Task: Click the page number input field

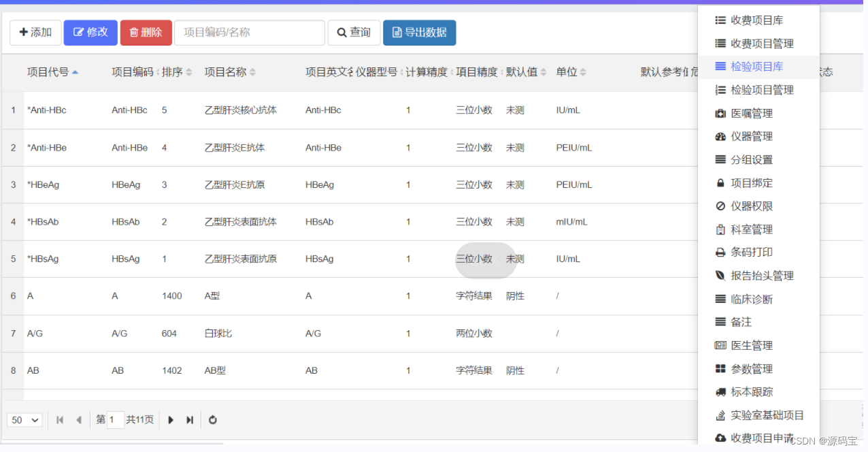Action: [114, 420]
